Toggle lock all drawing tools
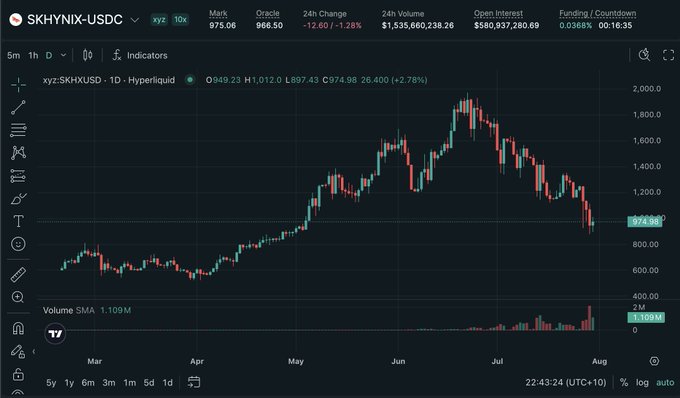Viewport: 680px width, 398px height. click(18, 374)
